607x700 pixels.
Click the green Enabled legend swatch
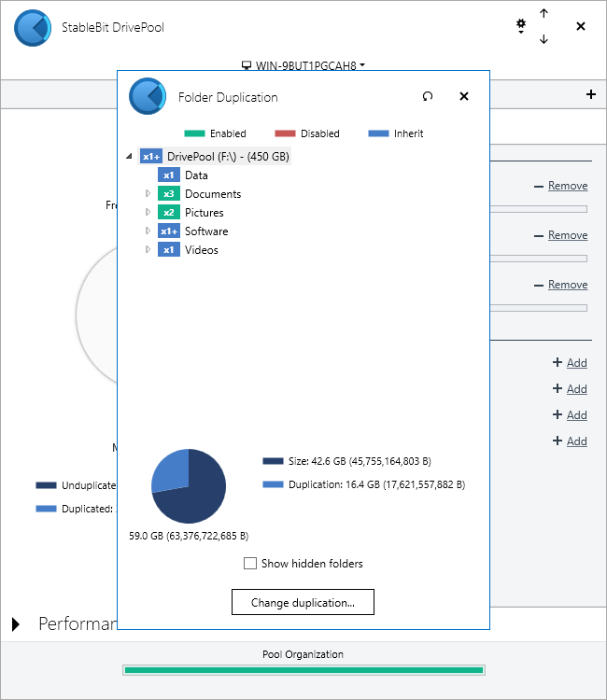click(x=194, y=133)
